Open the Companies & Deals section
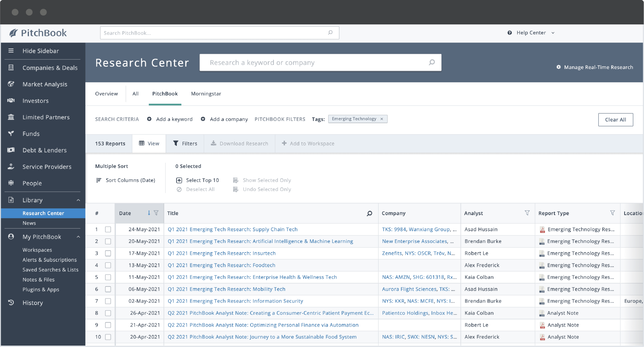This screenshot has height=347, width=644. 50,68
